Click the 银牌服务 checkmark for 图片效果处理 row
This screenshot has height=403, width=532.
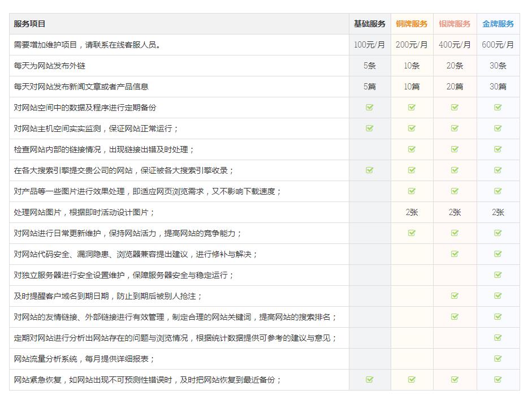455,191
